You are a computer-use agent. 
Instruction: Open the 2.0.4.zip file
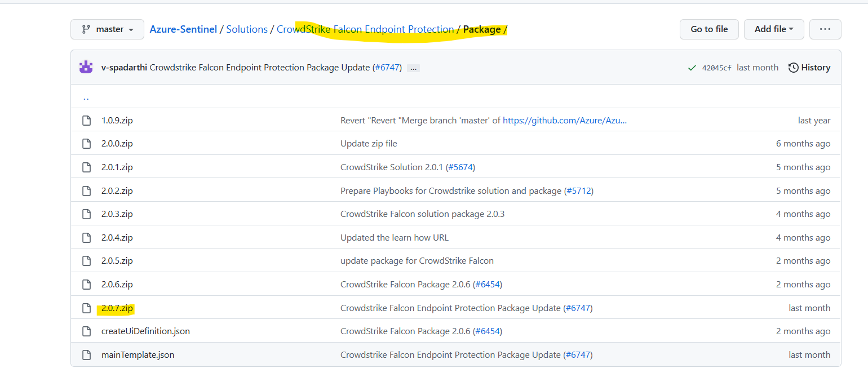[117, 238]
